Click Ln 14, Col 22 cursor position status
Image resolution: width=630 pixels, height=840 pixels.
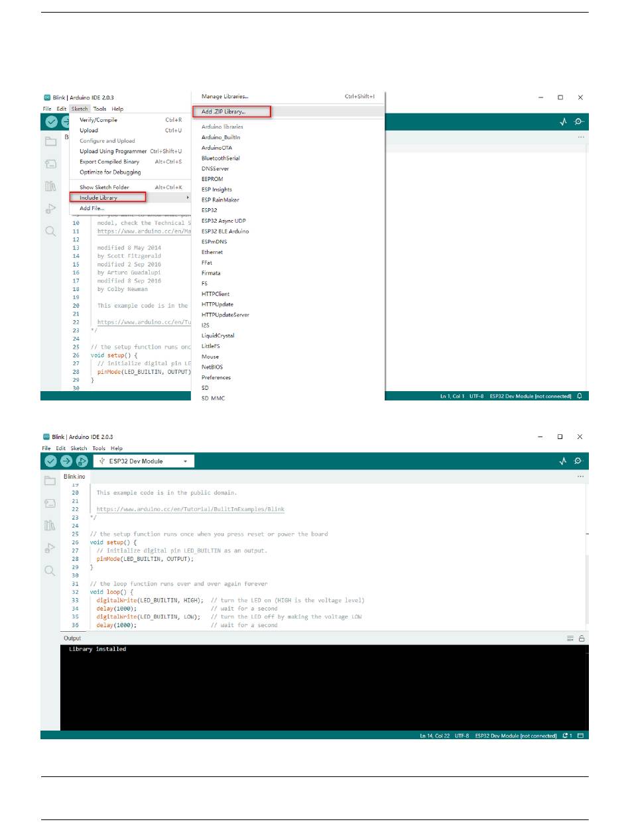pos(436,735)
